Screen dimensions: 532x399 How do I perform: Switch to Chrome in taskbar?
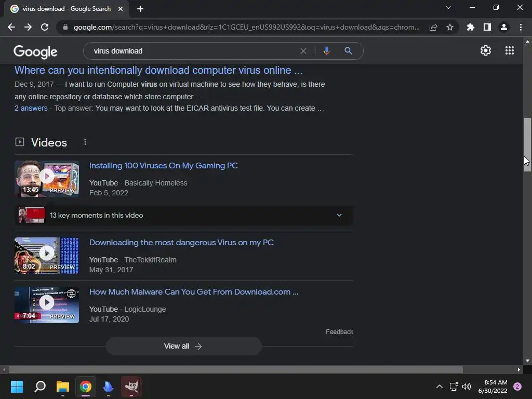tap(86, 387)
